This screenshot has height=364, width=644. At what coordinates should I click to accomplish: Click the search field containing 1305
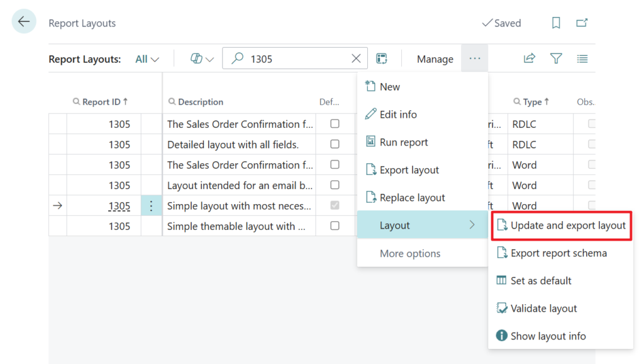tap(296, 59)
